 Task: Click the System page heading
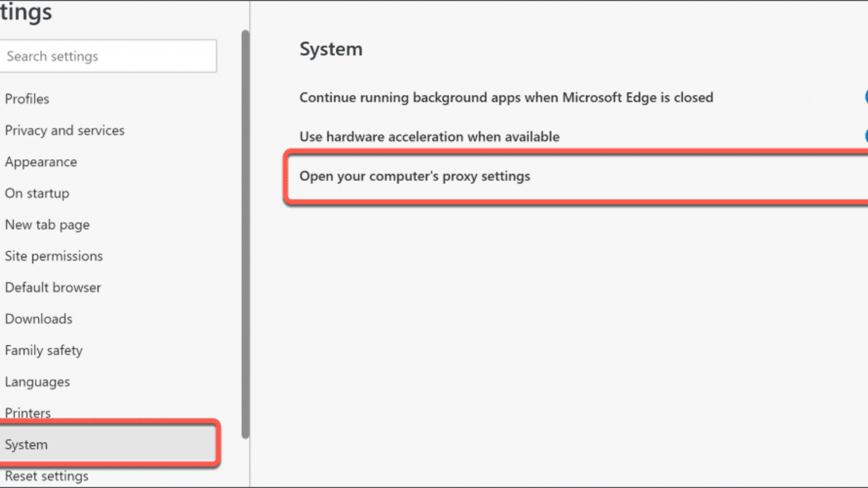pos(331,49)
